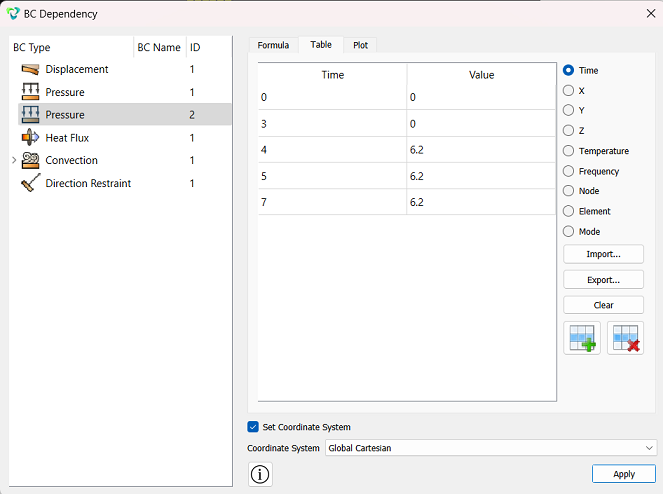Switch to the Plot tab
The height and width of the screenshot is (494, 663).
(x=360, y=45)
